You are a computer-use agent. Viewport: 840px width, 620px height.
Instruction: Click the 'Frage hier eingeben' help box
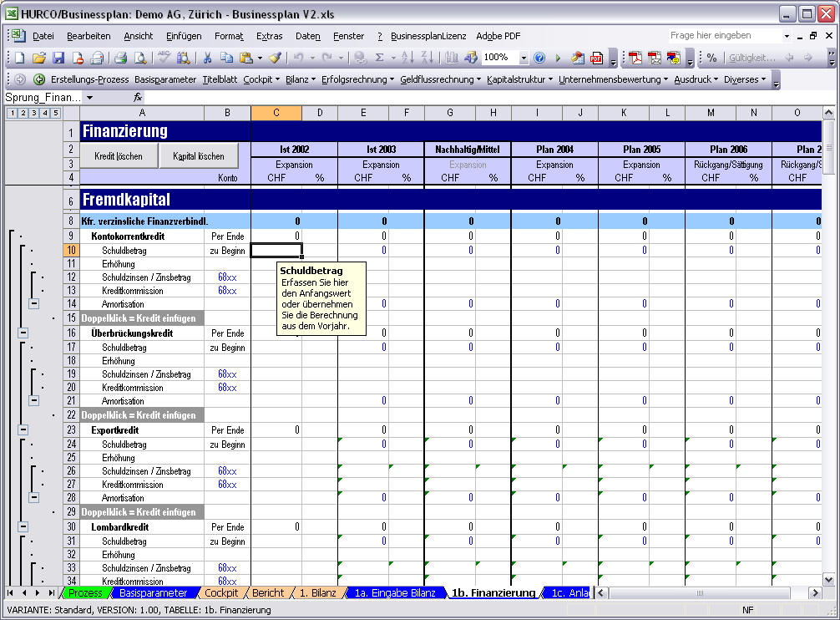(x=725, y=35)
